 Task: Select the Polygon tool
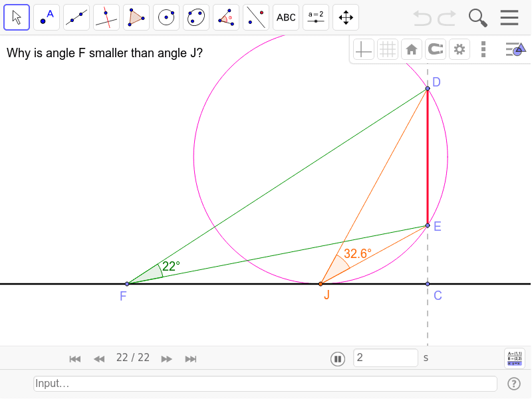pyautogui.click(x=136, y=17)
